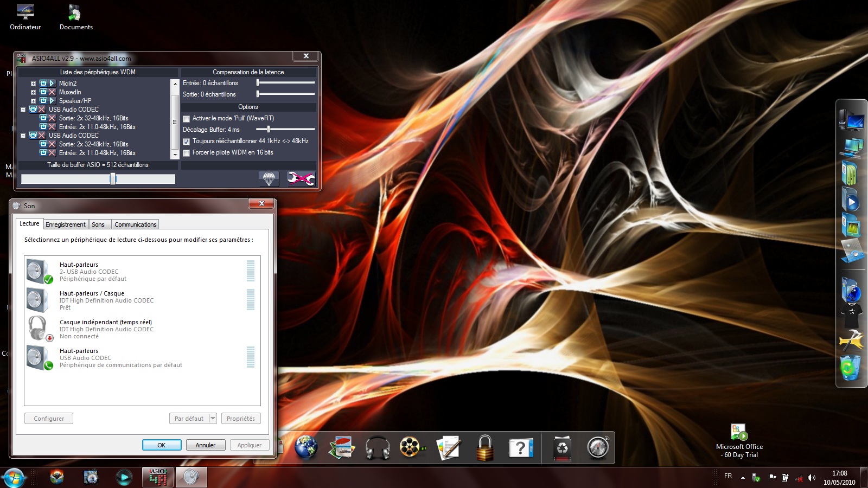Click the Annuler button
This screenshot has height=488, width=868.
coord(206,445)
